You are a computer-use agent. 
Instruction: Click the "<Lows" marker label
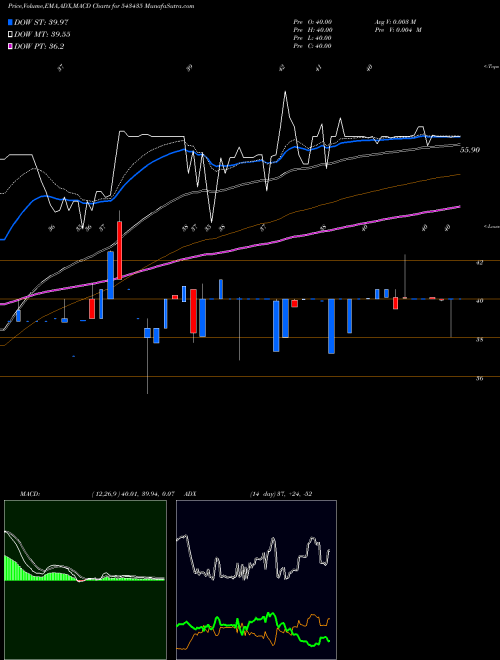point(491,226)
